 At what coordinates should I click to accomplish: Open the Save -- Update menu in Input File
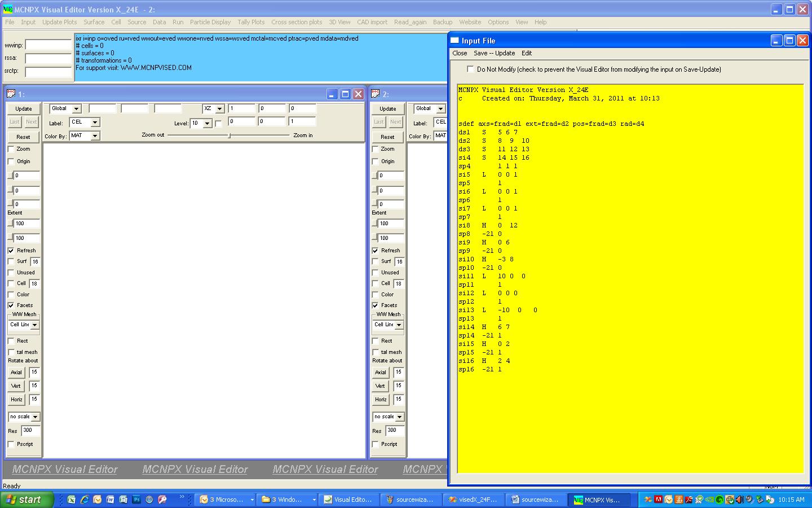click(x=494, y=53)
